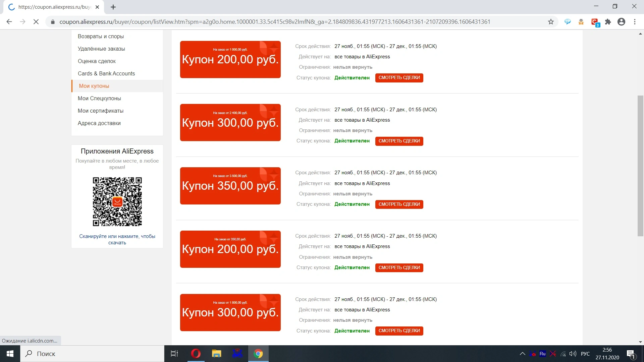Screen dimensions: 644x362
Task: Open the Windows notification center
Action: 631,354
